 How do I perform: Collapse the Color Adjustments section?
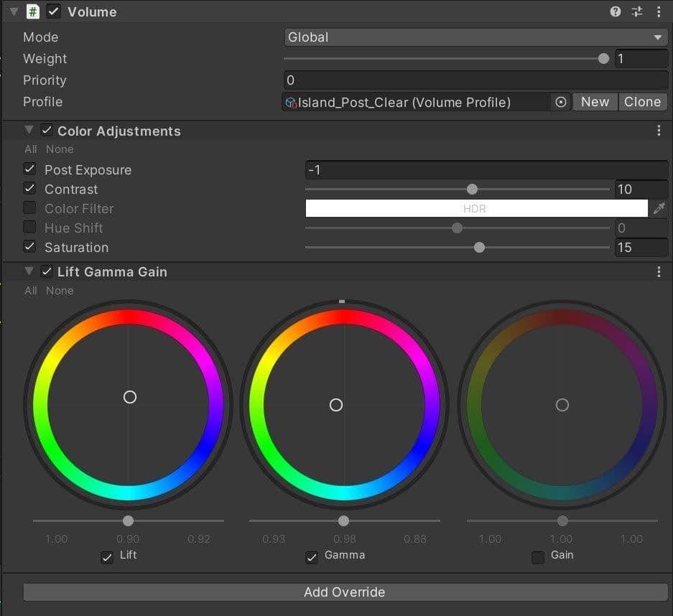[27, 130]
